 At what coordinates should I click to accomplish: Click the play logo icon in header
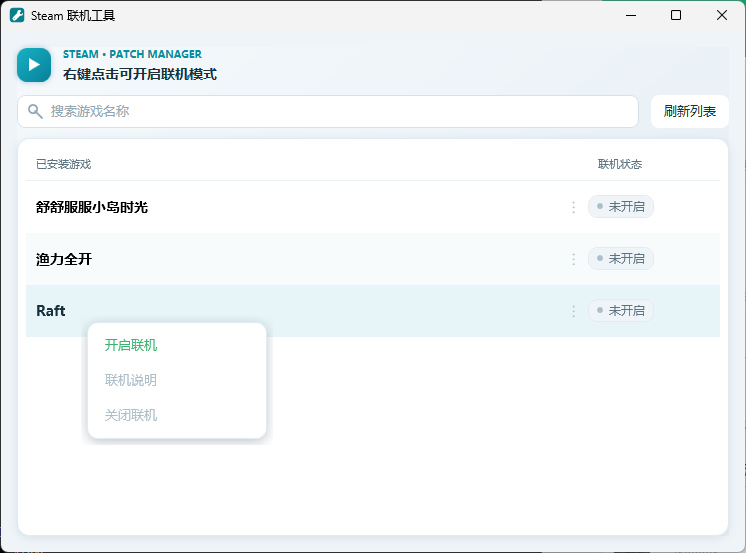pyautogui.click(x=34, y=65)
